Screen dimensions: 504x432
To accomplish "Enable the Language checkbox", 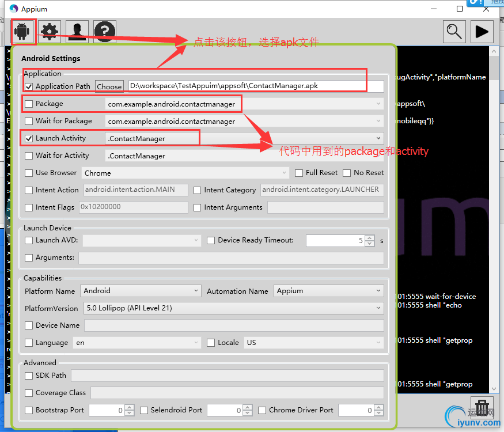I will coord(29,343).
